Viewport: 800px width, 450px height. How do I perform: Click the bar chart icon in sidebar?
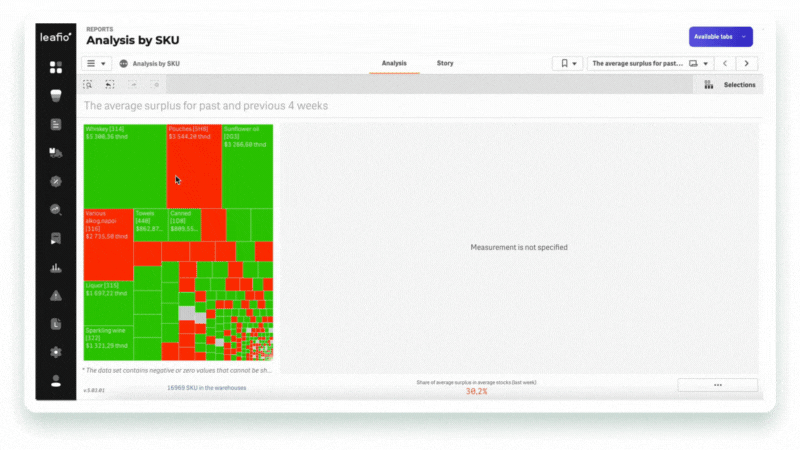pyautogui.click(x=56, y=267)
